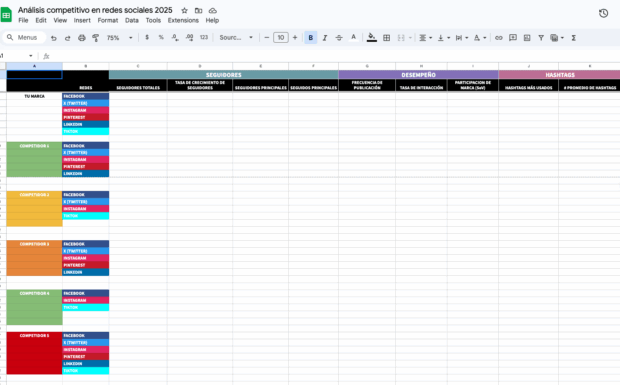The width and height of the screenshot is (620, 385).
Task: Star the document title
Action: [x=184, y=11]
